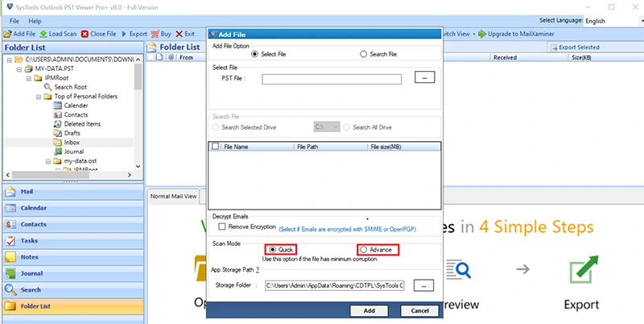Browse for Storage Folder button
Viewport: 644px width, 324px height.
tap(423, 285)
